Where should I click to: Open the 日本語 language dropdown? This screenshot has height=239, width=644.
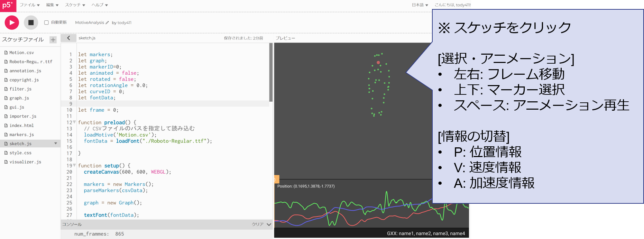420,5
